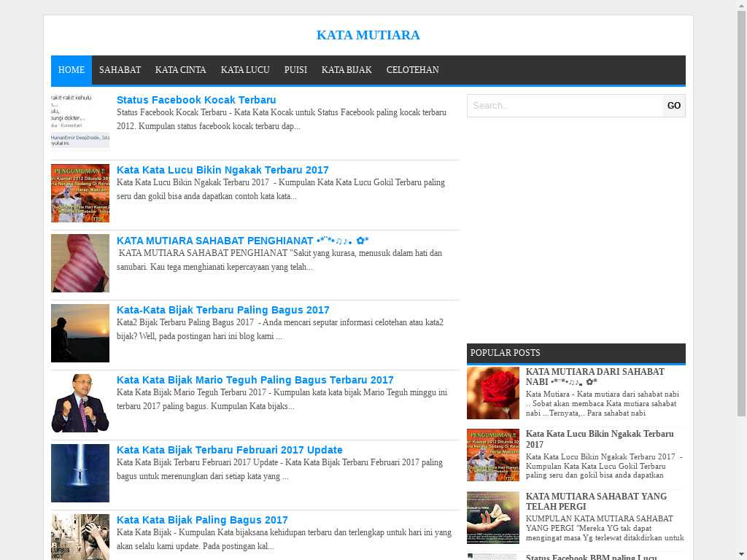This screenshot has width=747, height=560.
Task: Open Kata Kata Bijak Mario Teguh post
Action: pyautogui.click(x=255, y=380)
